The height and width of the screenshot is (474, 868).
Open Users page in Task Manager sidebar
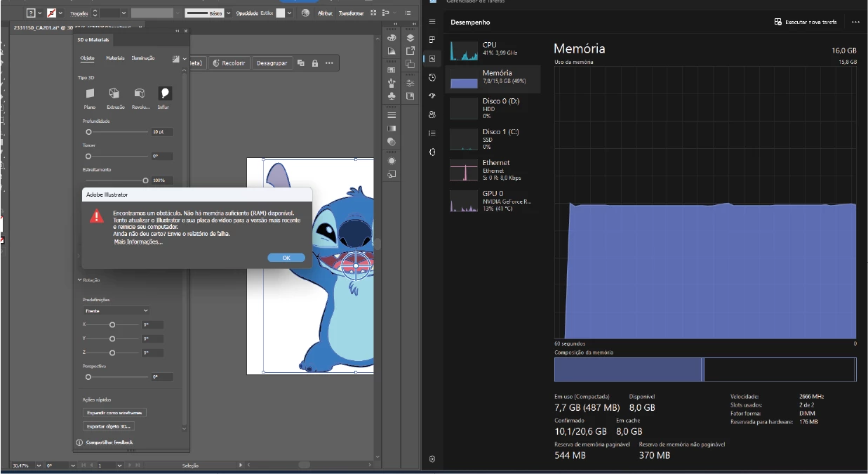tap(432, 114)
